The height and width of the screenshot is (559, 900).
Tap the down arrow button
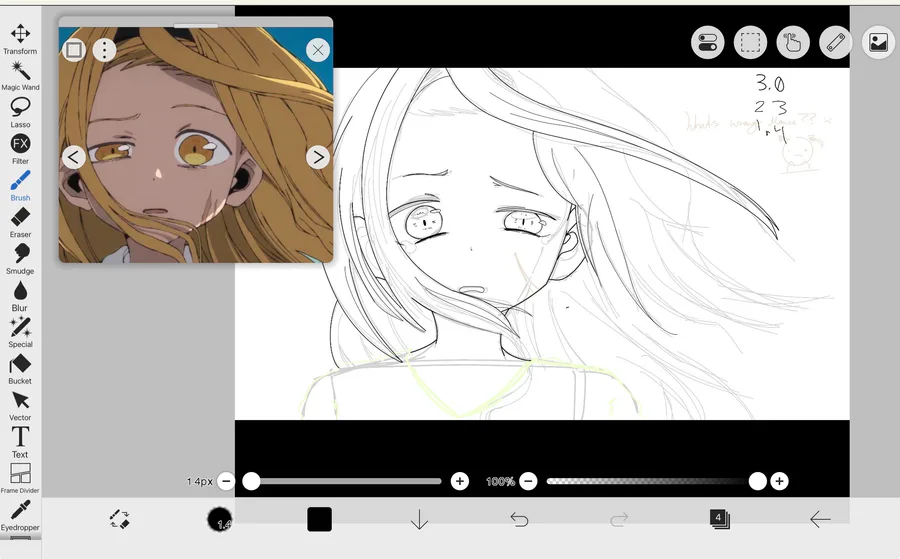[x=420, y=519]
